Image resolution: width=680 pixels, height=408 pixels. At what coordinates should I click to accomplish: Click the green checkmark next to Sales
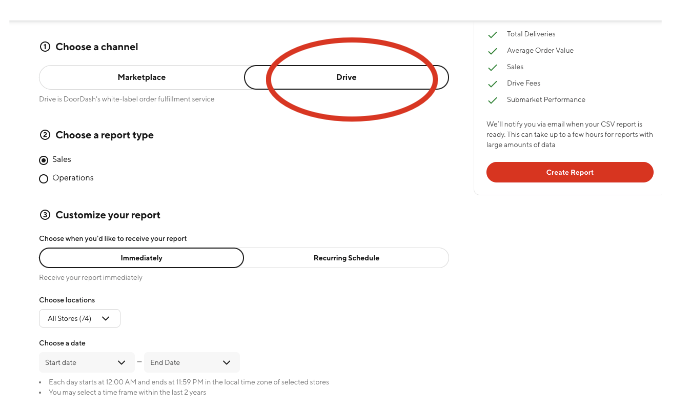[492, 67]
